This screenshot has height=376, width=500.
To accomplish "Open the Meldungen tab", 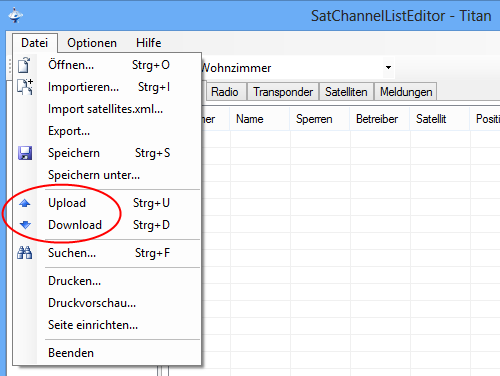I will tap(406, 92).
